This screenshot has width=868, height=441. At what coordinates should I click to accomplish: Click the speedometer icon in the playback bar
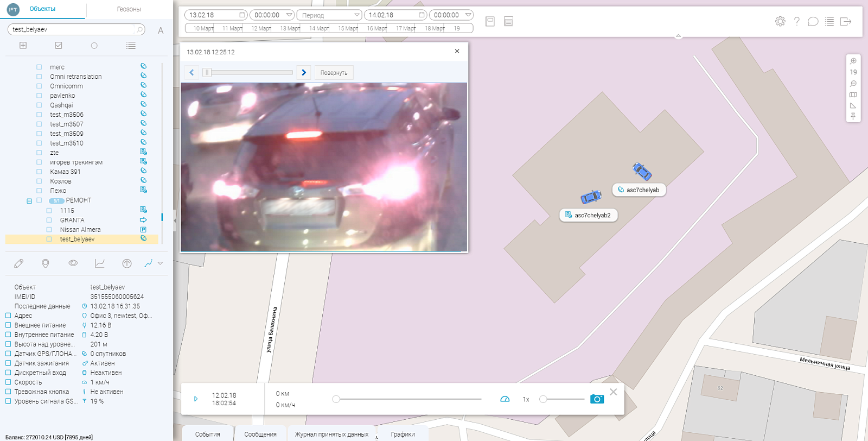(x=505, y=399)
